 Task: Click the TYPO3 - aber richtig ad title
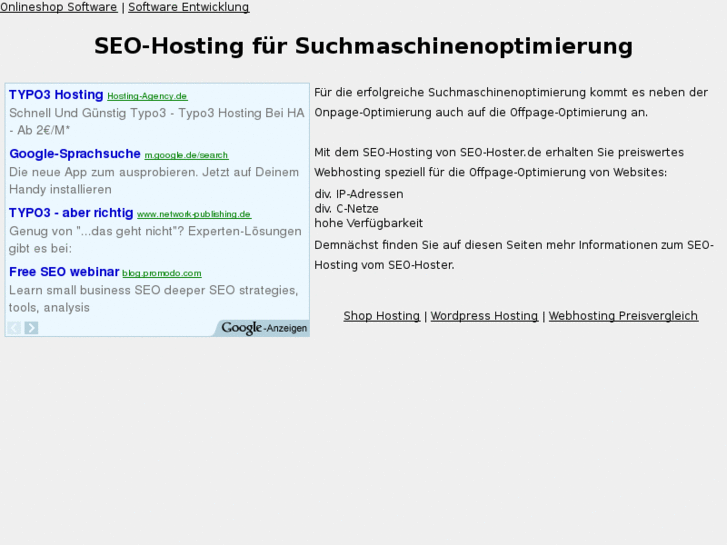(x=71, y=212)
